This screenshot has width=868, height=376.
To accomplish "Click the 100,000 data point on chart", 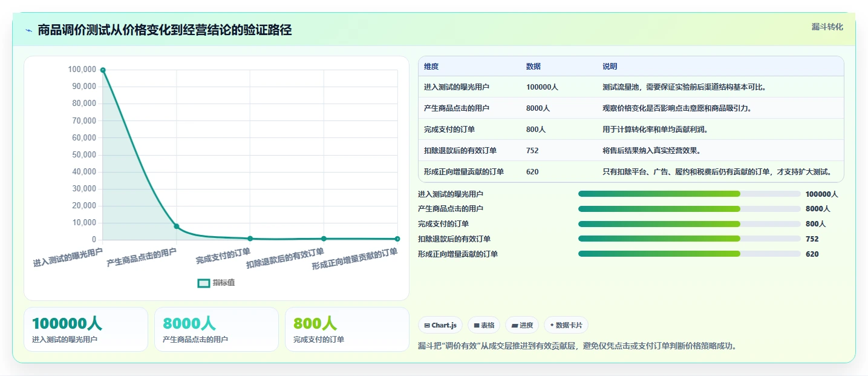I will [103, 70].
